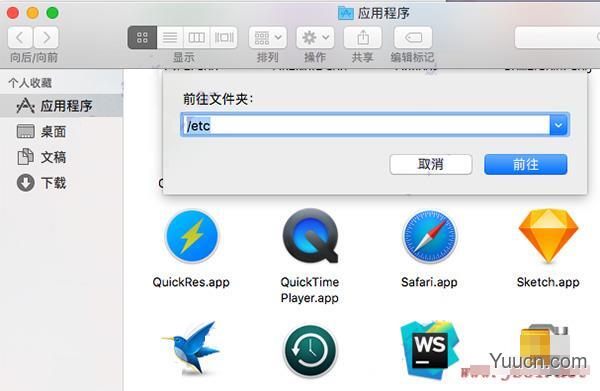The height and width of the screenshot is (391, 600).
Task: Select 应用程序 in the sidebar
Action: point(61,106)
